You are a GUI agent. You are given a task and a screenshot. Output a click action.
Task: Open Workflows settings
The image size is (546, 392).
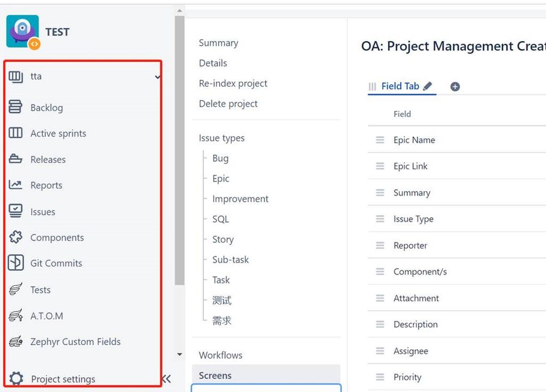(x=221, y=355)
